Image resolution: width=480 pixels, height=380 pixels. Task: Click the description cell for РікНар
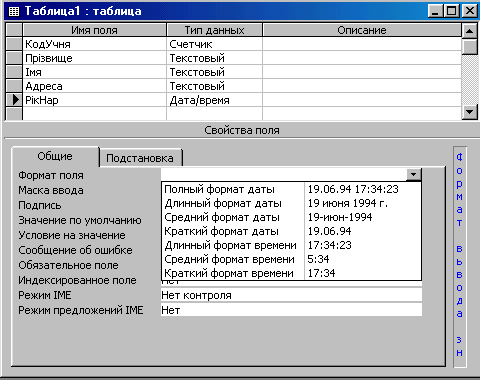(362, 100)
